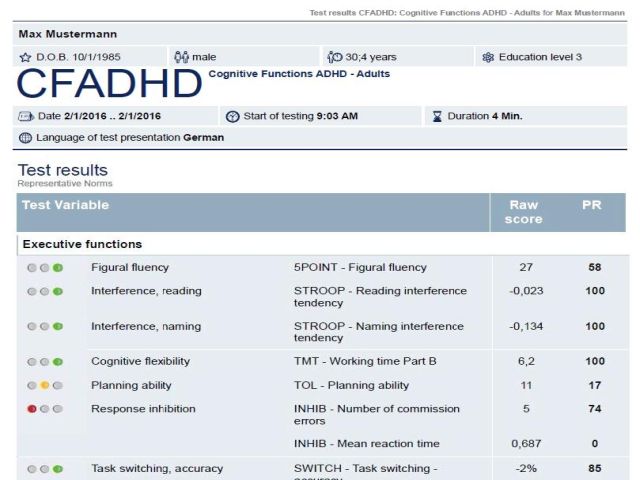
Task: Click the Education level 3 label
Action: click(x=540, y=57)
